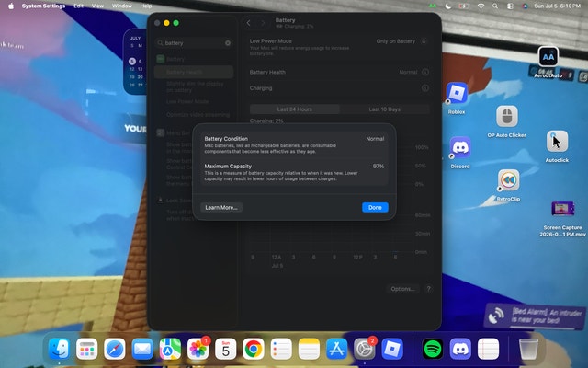Open the Focus moon icon in the menu bar

(x=448, y=6)
